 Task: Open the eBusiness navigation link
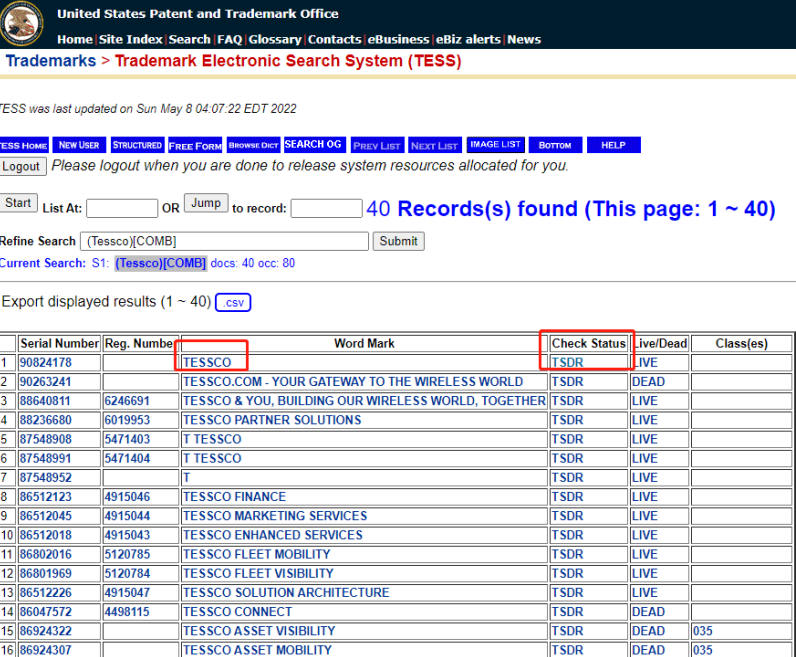(x=399, y=40)
